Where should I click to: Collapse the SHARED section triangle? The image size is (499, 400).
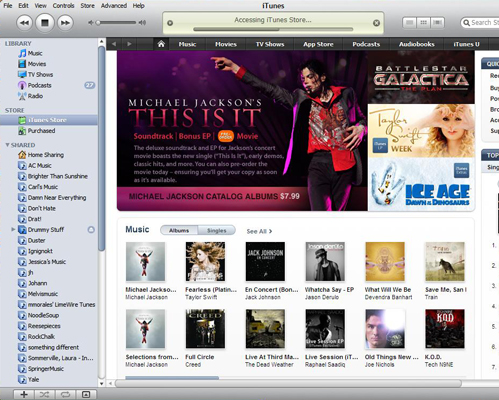coord(7,145)
